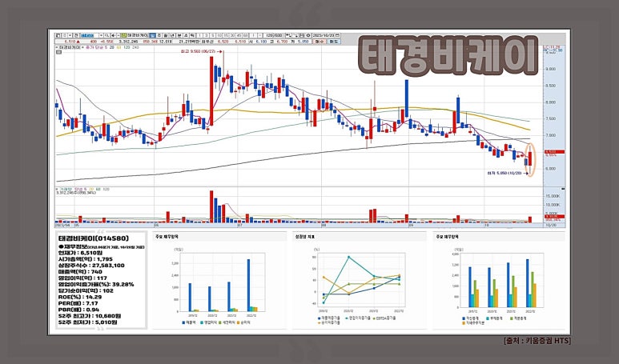619x364 pixels.
Task: Switch to tick (틱) chart period
Action: (192, 35)
